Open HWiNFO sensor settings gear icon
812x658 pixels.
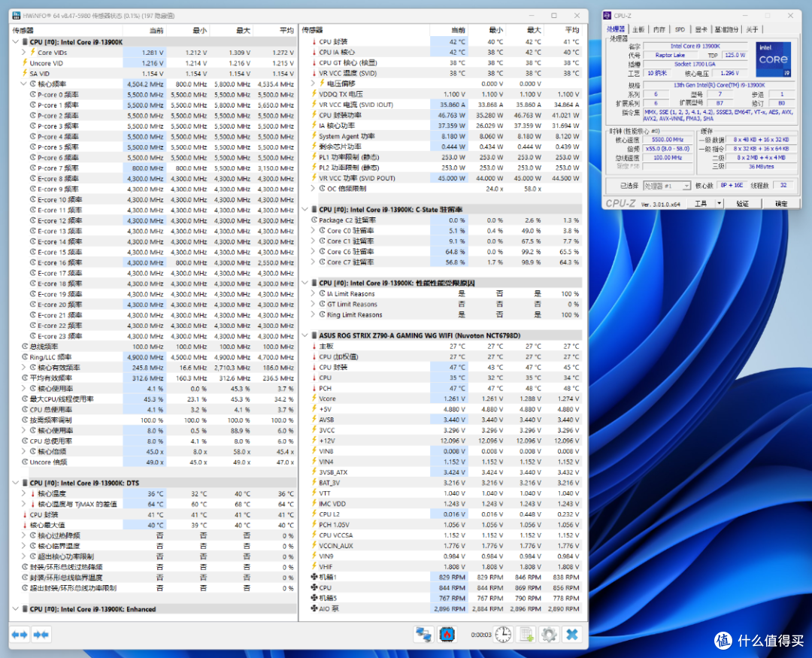pos(549,635)
